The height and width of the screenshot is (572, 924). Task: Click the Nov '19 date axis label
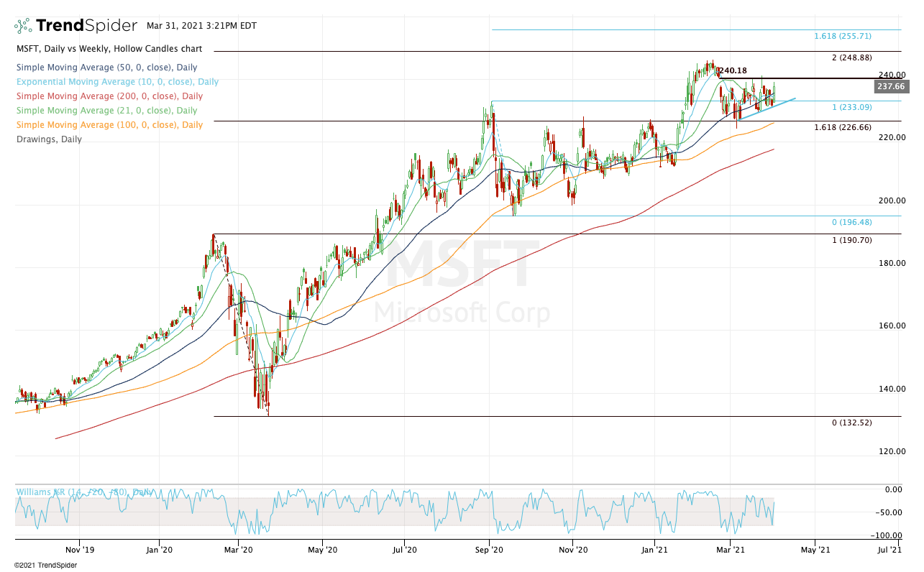click(x=79, y=550)
